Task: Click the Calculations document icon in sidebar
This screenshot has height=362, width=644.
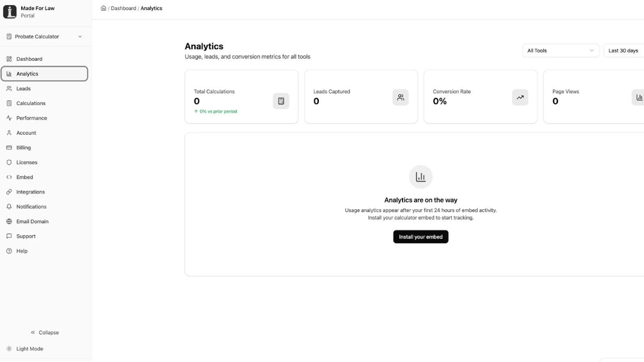Action: tap(9, 103)
